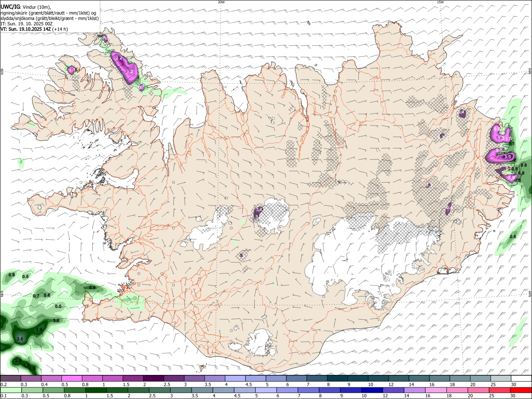532x399 pixels.
Task: Click the 3.3 precipitation value on the east coast
Action: tap(507, 157)
